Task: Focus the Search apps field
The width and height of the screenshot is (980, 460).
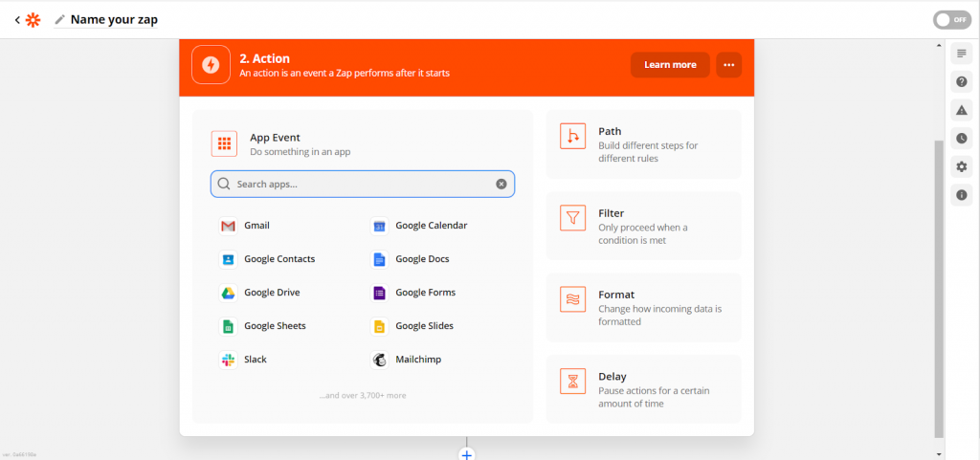Action: [x=363, y=185]
